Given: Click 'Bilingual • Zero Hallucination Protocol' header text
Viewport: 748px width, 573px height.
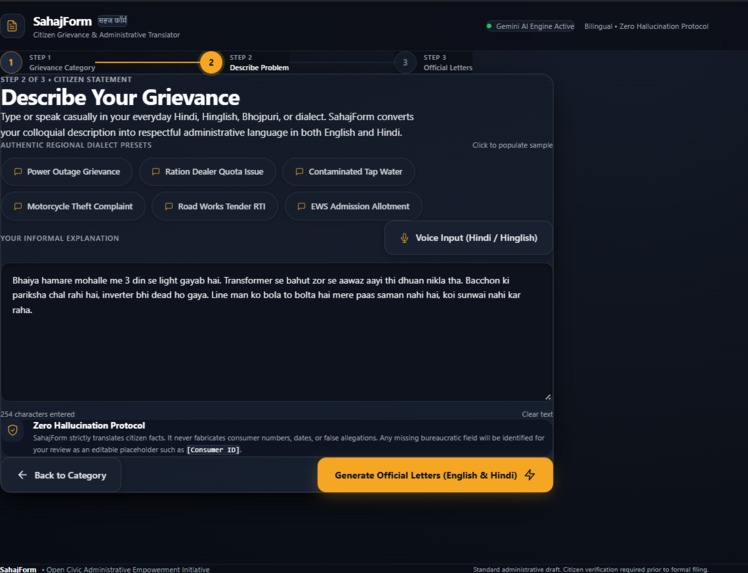Looking at the screenshot, I should (646, 26).
